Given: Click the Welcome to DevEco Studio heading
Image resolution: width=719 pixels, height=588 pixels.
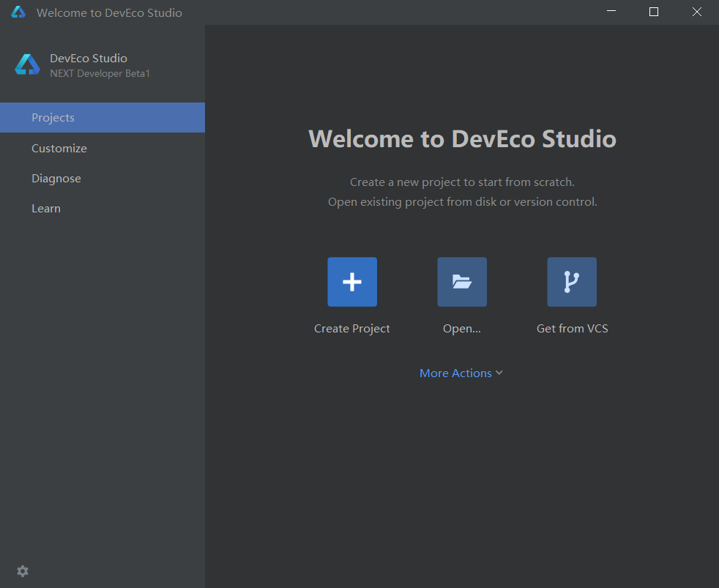Looking at the screenshot, I should pyautogui.click(x=462, y=138).
